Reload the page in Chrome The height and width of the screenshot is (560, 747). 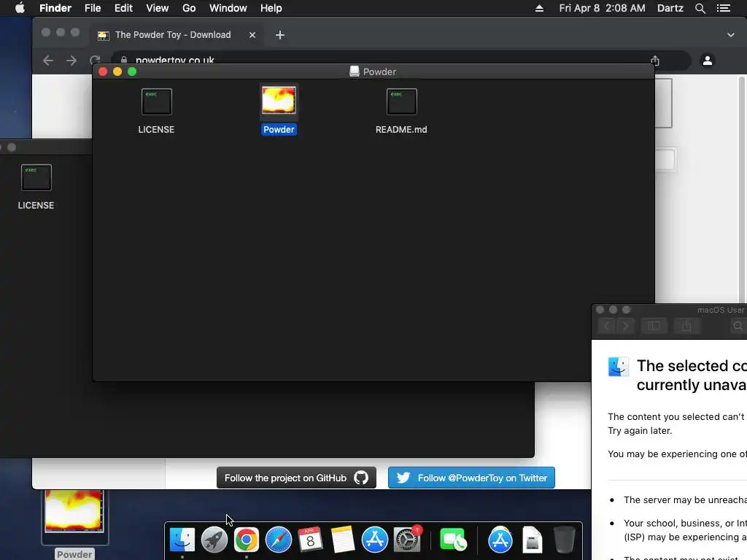(95, 61)
